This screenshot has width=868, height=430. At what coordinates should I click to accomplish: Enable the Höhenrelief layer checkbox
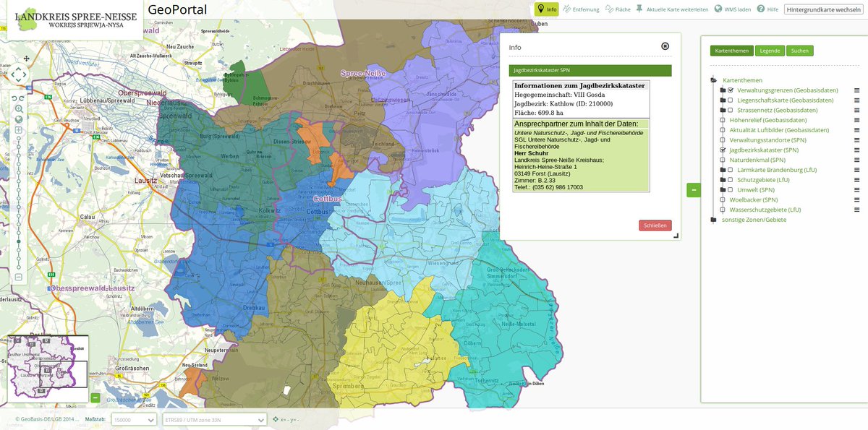723,120
